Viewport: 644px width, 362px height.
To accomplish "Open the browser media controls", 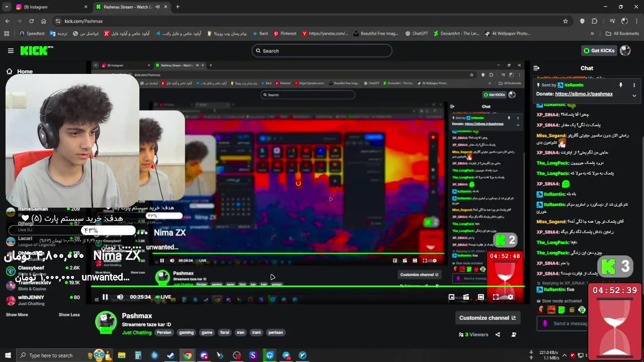I will 612,21.
